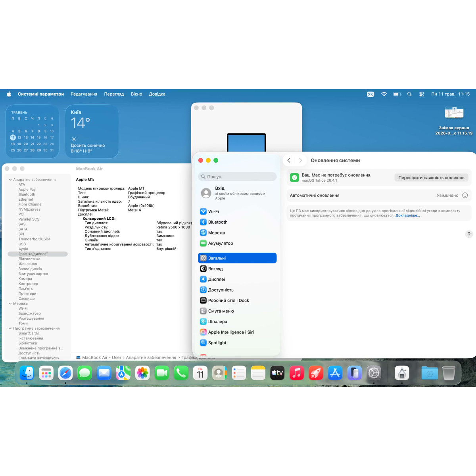Viewport: 476px width, 476px height.
Task: Select Робочий стіл і Dock in sidebar
Action: pos(237,301)
